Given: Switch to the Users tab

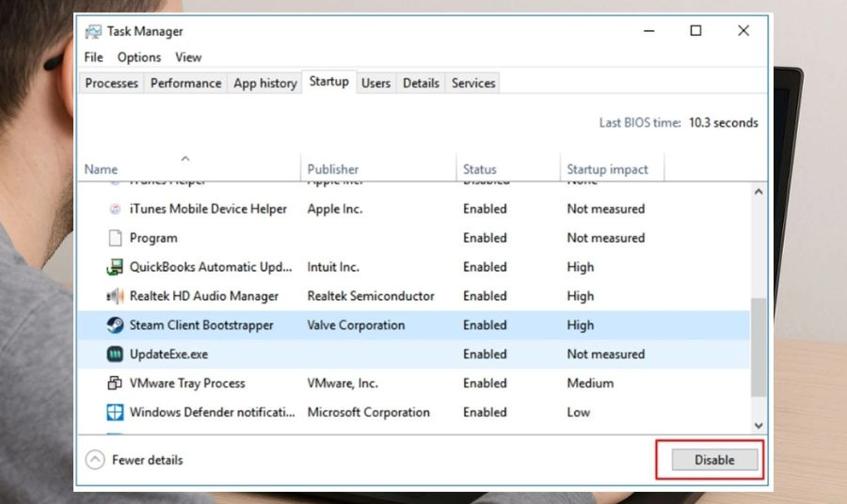Looking at the screenshot, I should [376, 83].
